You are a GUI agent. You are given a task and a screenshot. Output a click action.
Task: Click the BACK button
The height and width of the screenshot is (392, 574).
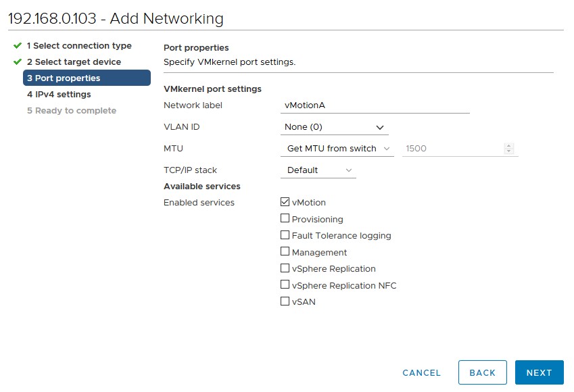coord(483,372)
